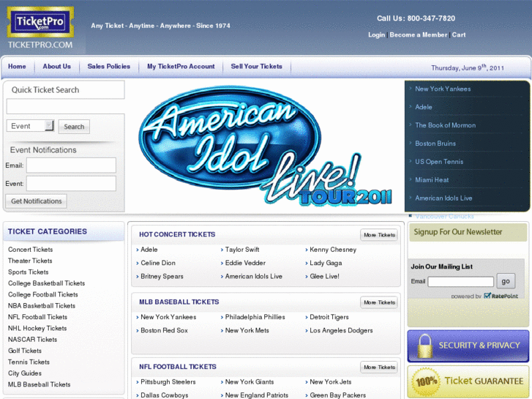
Task: Select Detroit Tigers tickets
Action: [329, 317]
